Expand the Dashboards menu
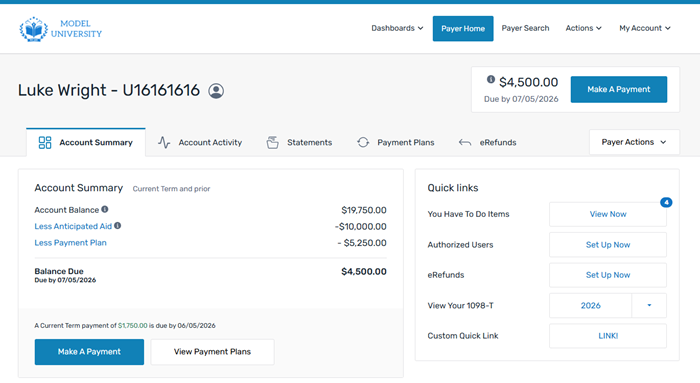Viewport: 700px width, 383px height. (397, 28)
